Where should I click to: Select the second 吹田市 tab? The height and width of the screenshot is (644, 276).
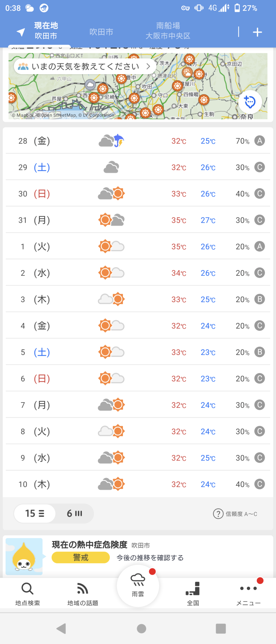click(101, 32)
